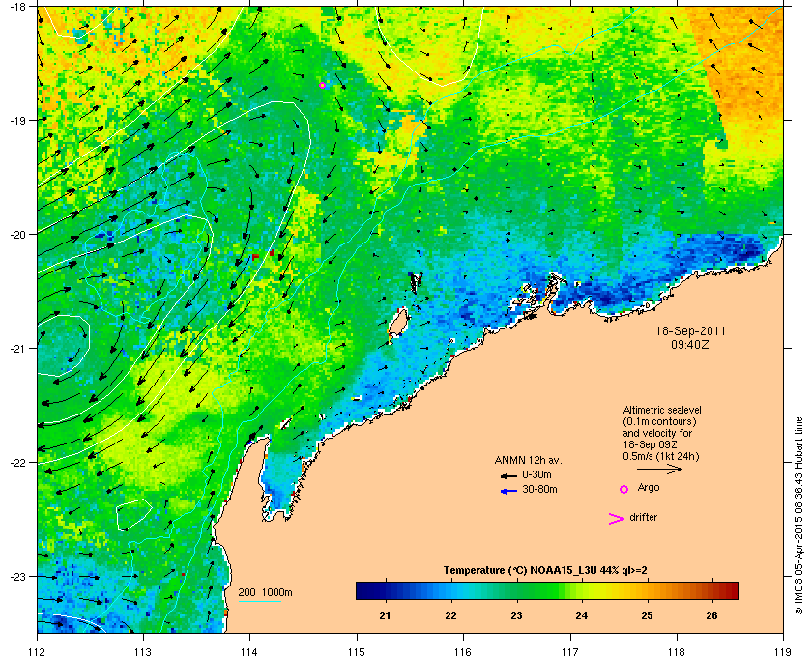812x657 pixels.
Task: Click the color bar tick label 24
Action: 582,615
